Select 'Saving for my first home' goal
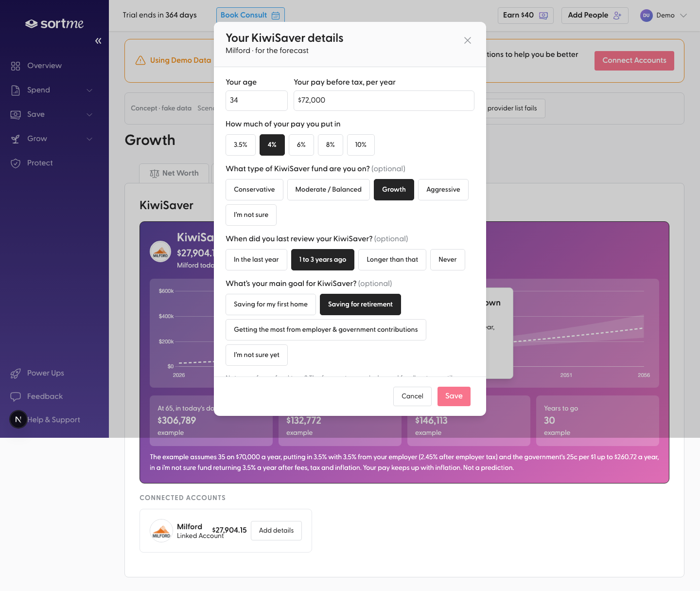Image resolution: width=700 pixels, height=591 pixels. click(x=271, y=304)
